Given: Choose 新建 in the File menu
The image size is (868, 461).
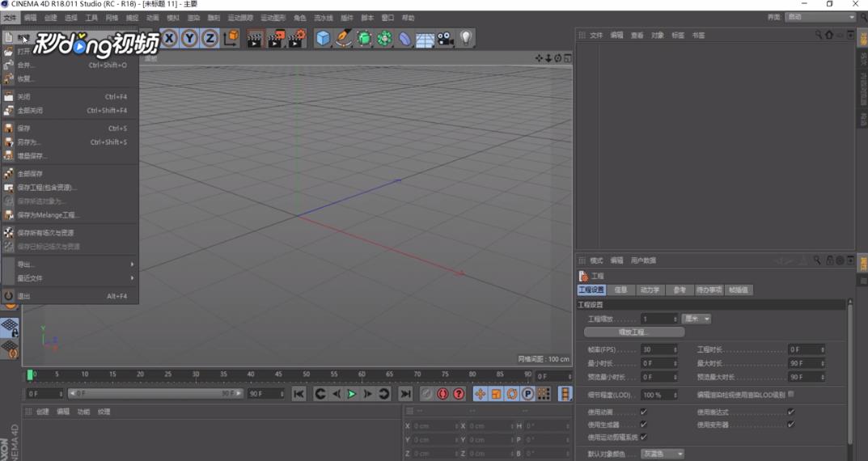Looking at the screenshot, I should click(x=70, y=38).
